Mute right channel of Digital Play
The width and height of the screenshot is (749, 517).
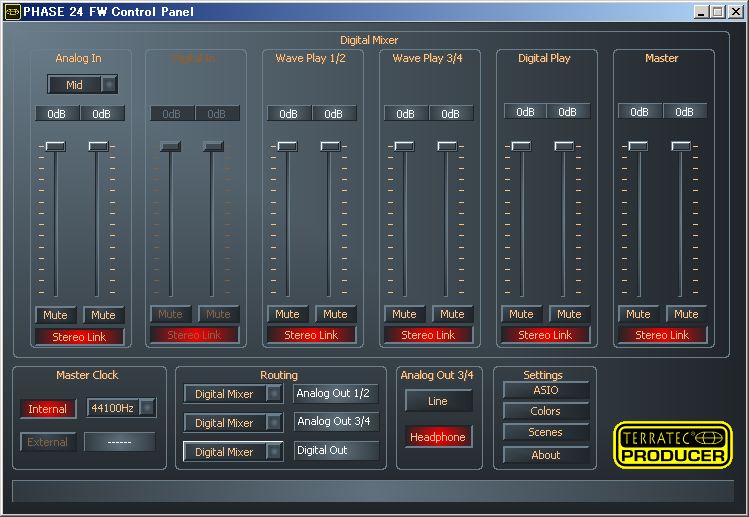[x=569, y=314]
